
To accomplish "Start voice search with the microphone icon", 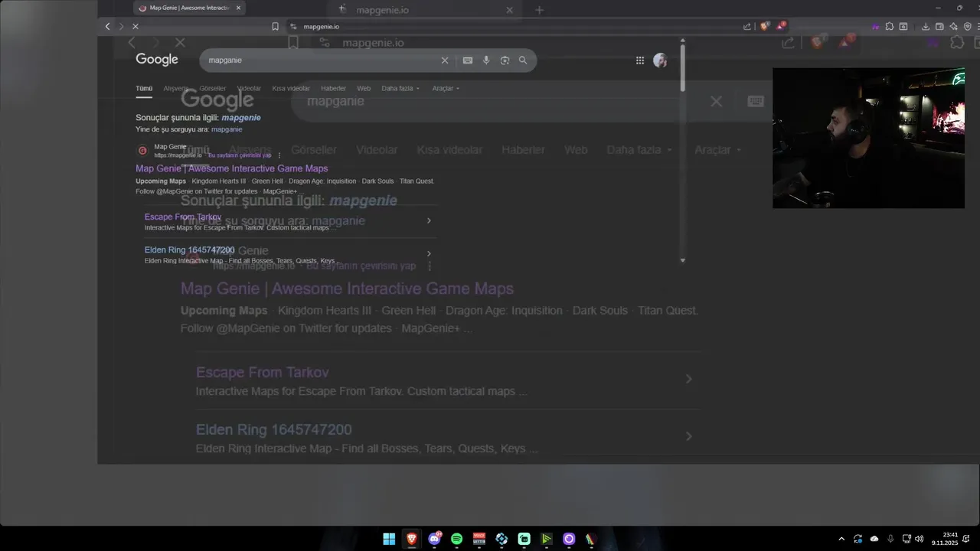I will (486, 60).
